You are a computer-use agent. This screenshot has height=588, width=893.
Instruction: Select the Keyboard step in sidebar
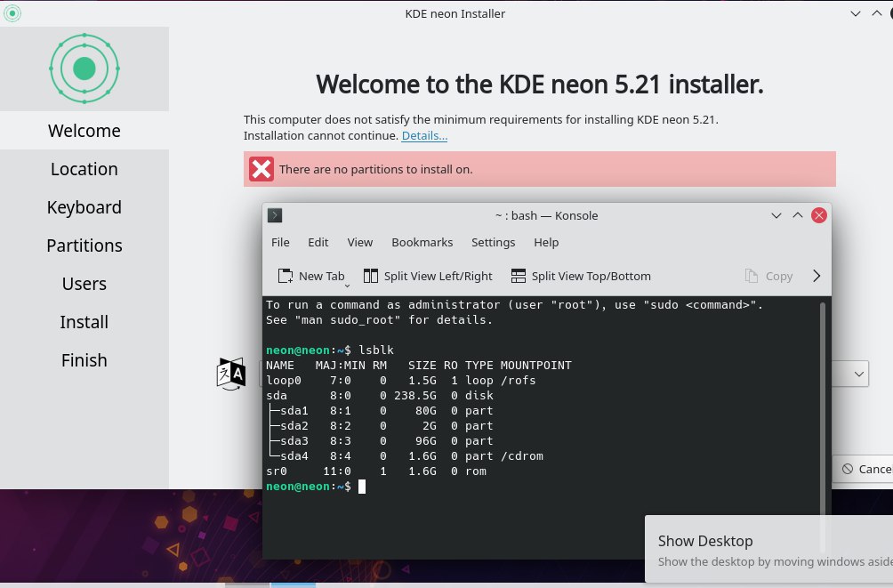(x=84, y=207)
